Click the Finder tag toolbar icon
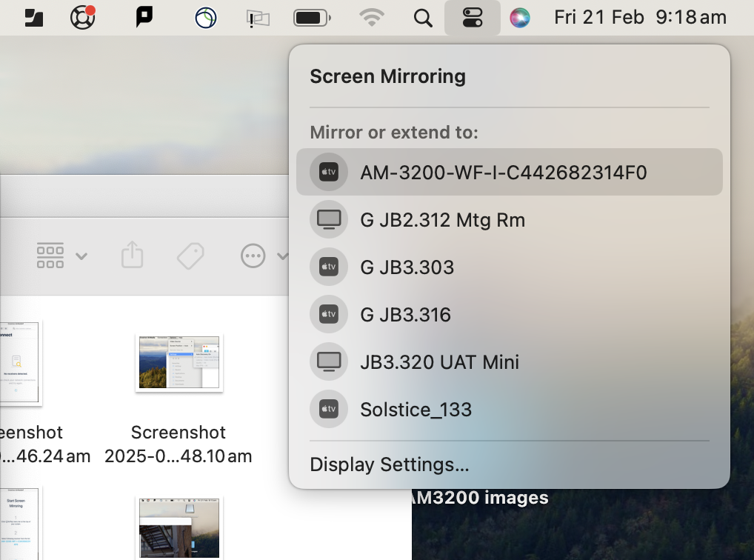Viewport: 754px width, 560px height. (x=190, y=256)
